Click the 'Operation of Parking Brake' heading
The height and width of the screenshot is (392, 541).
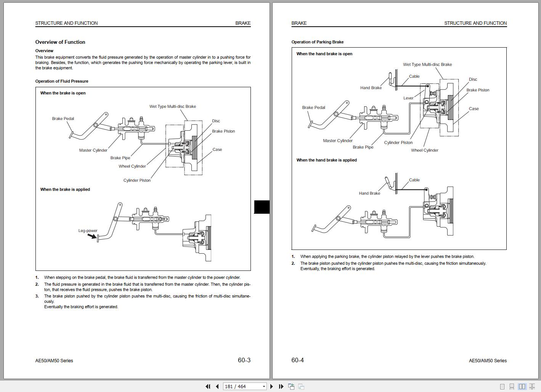pos(318,42)
